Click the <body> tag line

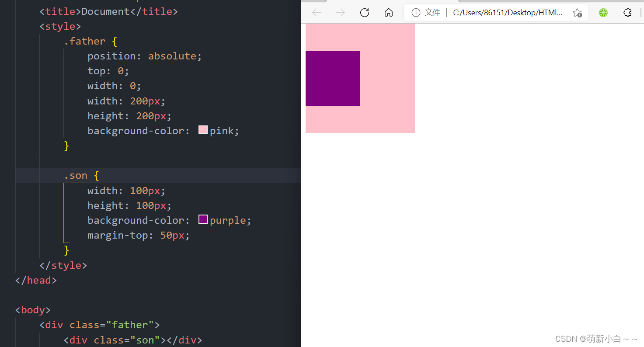pos(33,310)
